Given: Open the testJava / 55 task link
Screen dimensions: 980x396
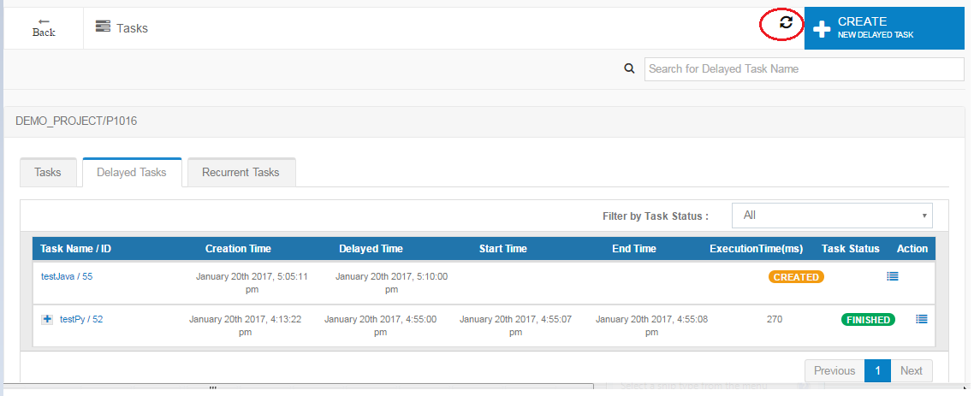Looking at the screenshot, I should (67, 276).
